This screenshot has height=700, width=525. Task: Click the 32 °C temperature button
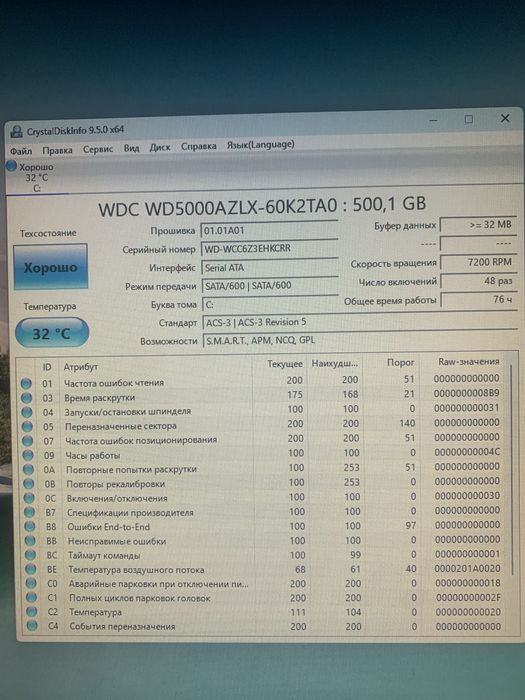tap(52, 333)
